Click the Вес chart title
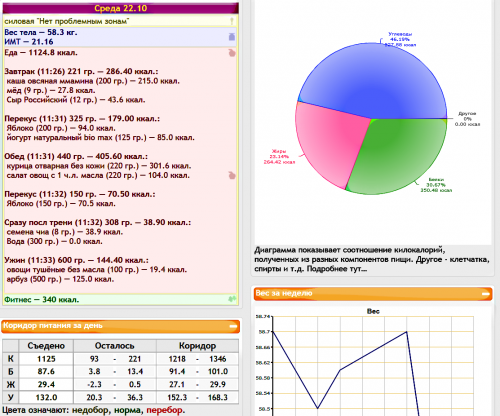 point(373,311)
